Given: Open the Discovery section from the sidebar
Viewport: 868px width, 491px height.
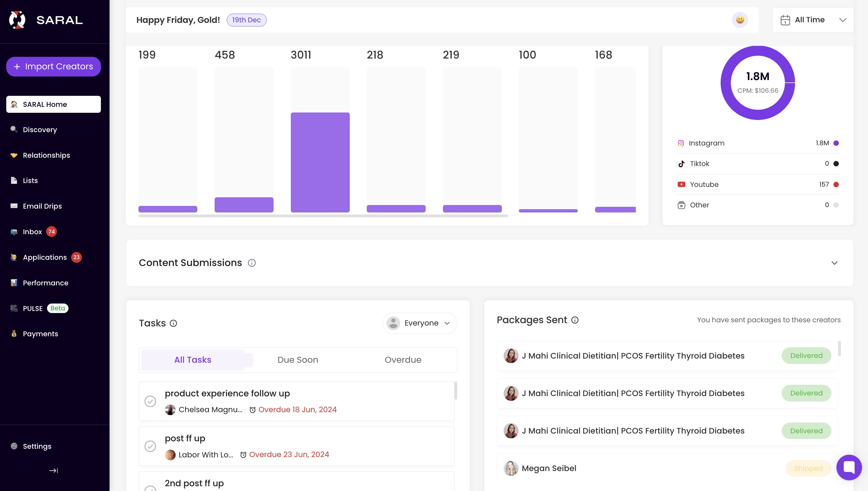Looking at the screenshot, I should coord(40,129).
